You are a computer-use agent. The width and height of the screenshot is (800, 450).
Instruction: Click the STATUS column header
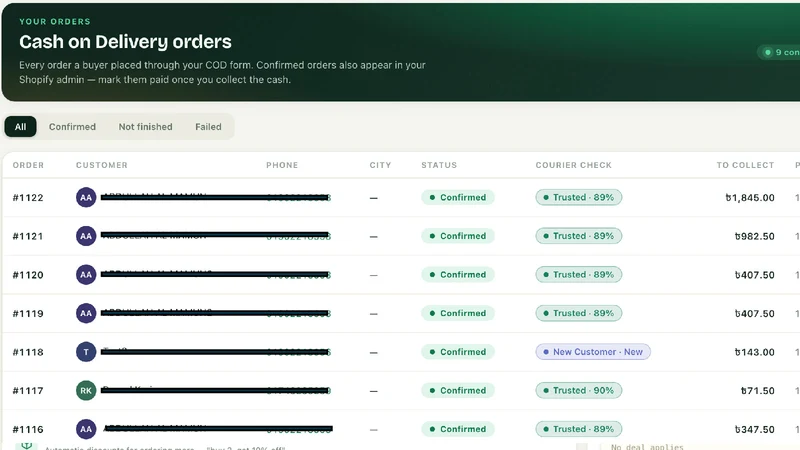[x=439, y=165]
